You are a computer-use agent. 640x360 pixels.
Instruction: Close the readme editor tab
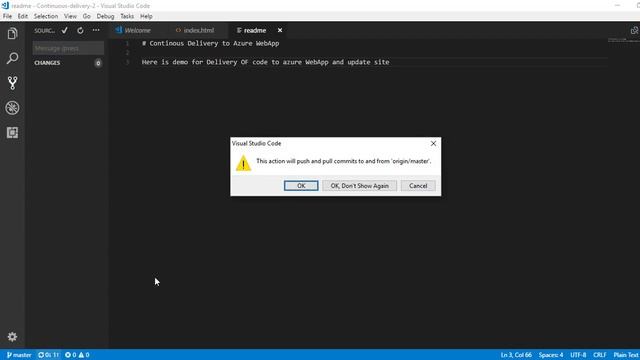(280, 30)
